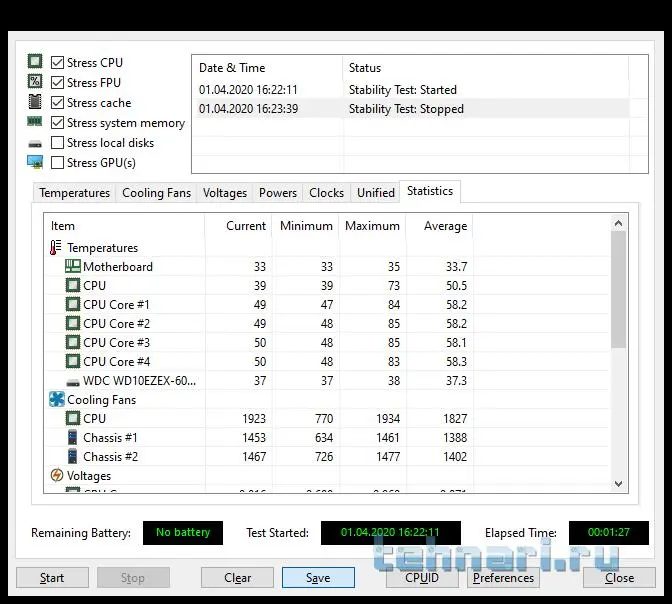Click the Average column header
The width and height of the screenshot is (672, 604).
(439, 226)
